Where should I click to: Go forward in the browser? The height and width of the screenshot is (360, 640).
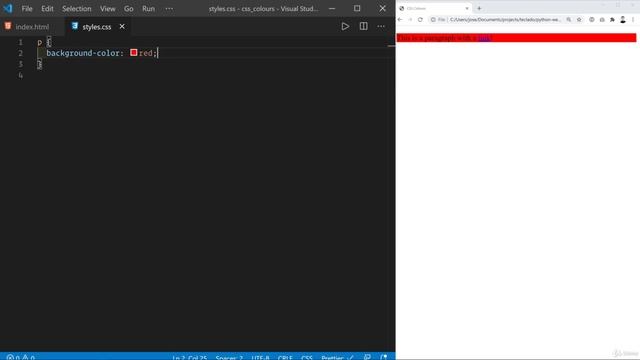pyautogui.click(x=410, y=20)
